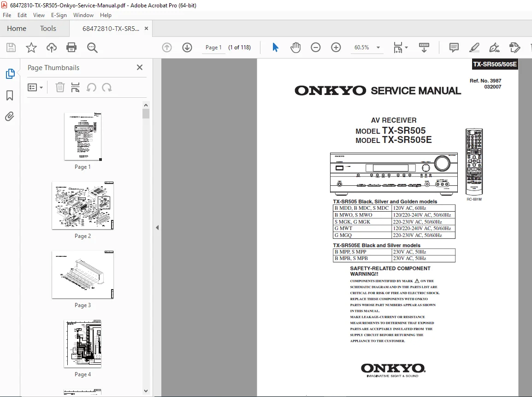Delete selected page with trash icon
Screen dimensions: 532x397
[x=60, y=88]
